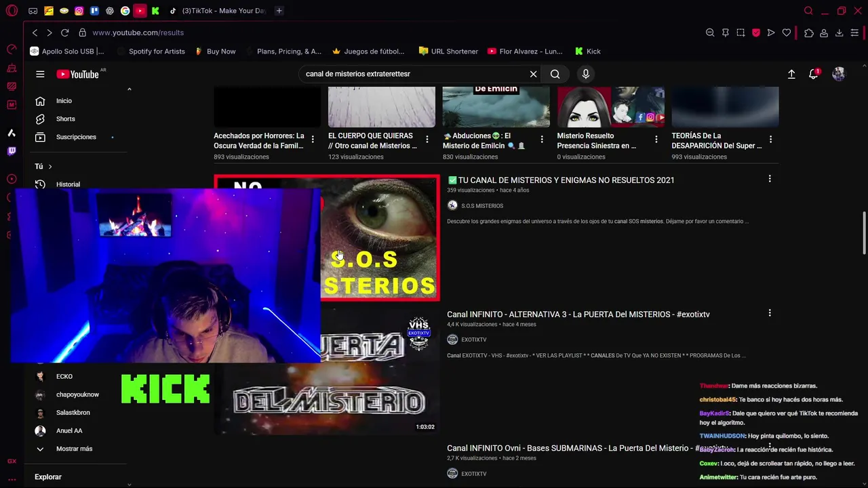The height and width of the screenshot is (488, 868).
Task: Open the Buy Now bookmark
Action: [x=215, y=52]
